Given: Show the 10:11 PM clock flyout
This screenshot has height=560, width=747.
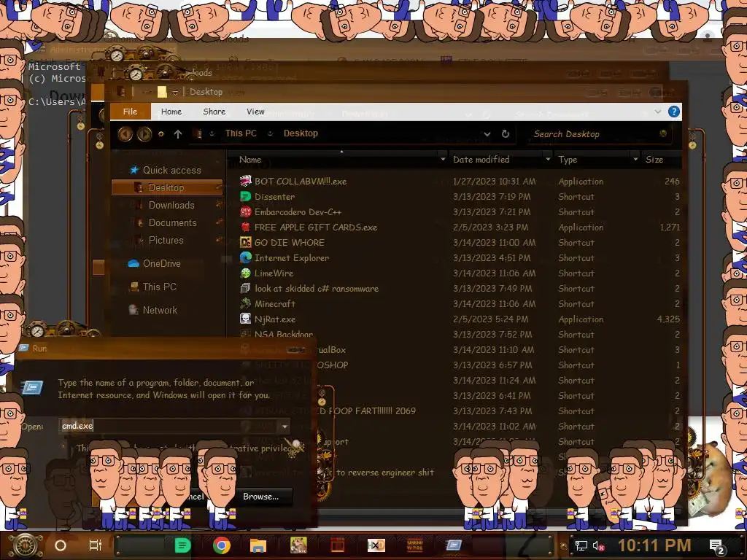Looking at the screenshot, I should [654, 545].
